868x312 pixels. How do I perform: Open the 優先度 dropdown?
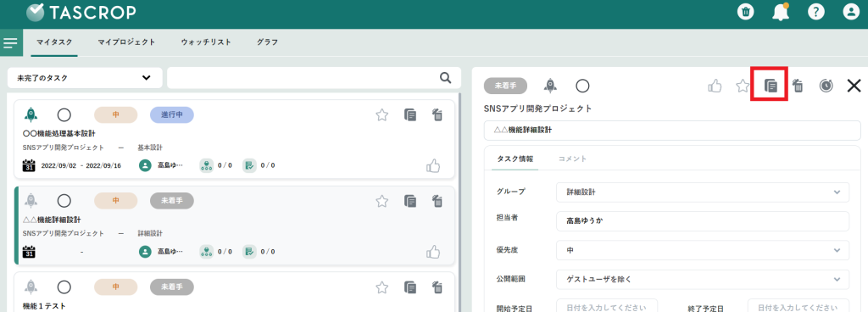703,250
